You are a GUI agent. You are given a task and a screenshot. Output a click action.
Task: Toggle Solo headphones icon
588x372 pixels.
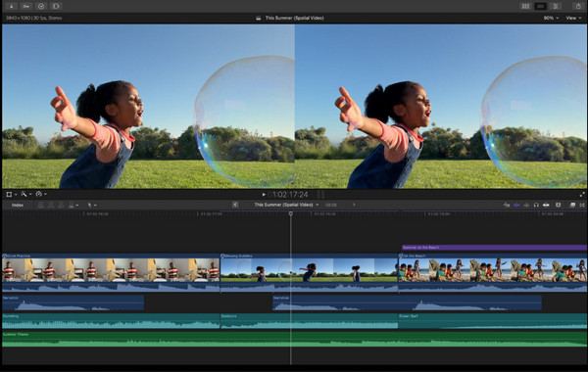536,205
